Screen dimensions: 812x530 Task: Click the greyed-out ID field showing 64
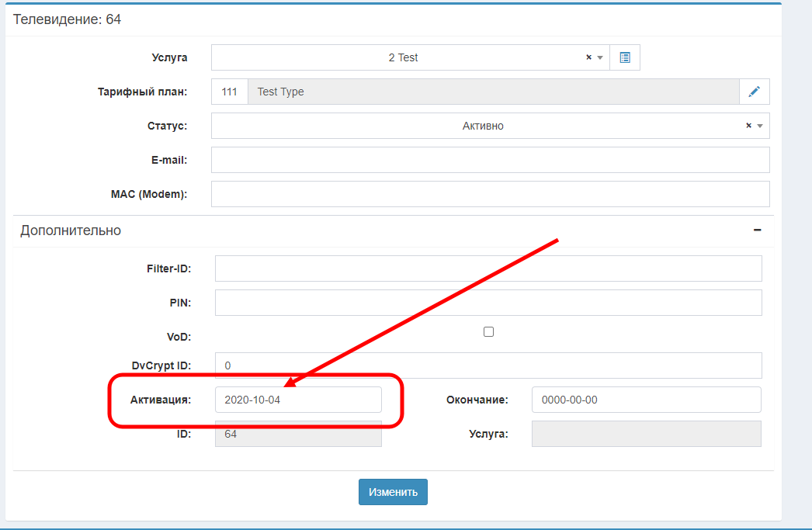298,434
